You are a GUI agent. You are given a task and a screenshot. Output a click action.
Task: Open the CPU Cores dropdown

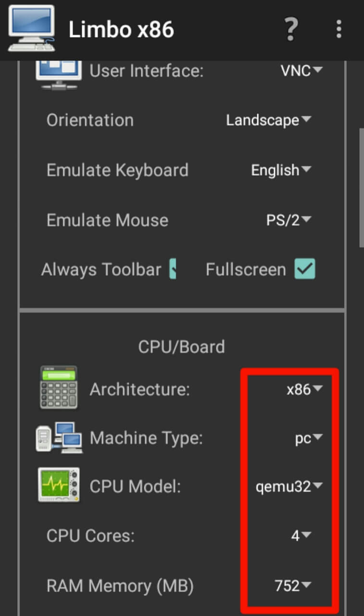pyautogui.click(x=301, y=536)
